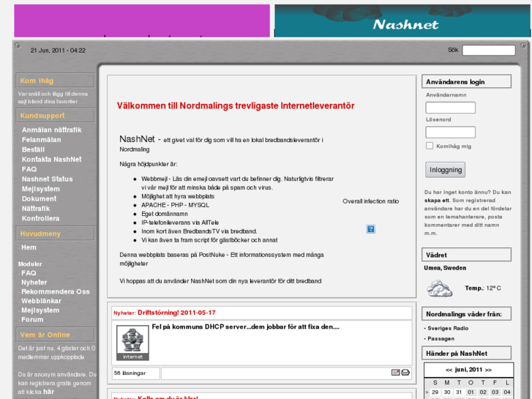Click calendar date 01
Viewport: 532px width, 399px height.
coord(471,392)
